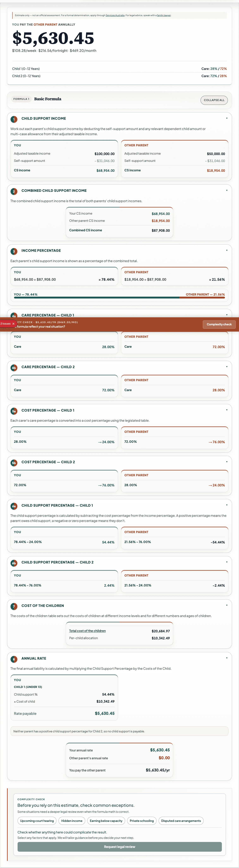The image size is (239, 868).
Task: Toggle the Hidden income chip
Action: click(72, 821)
